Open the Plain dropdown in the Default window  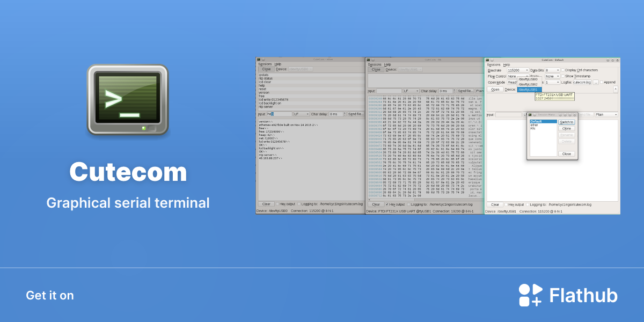point(606,114)
